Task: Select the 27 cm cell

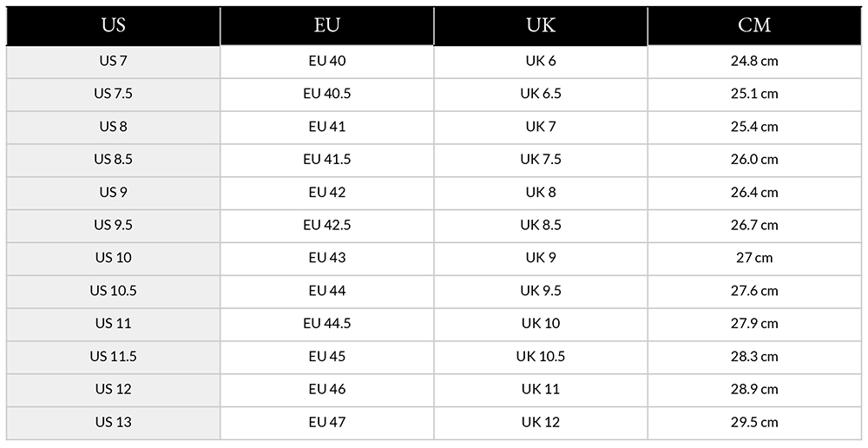Action: coord(754,258)
